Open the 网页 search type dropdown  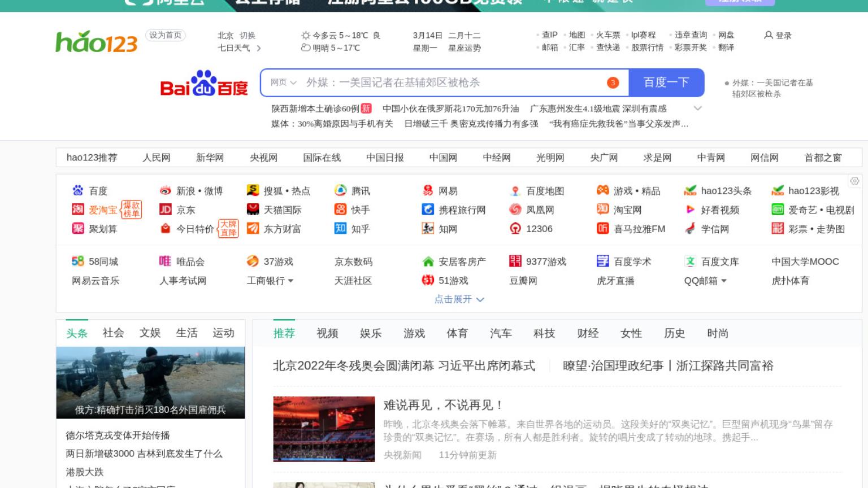[283, 82]
